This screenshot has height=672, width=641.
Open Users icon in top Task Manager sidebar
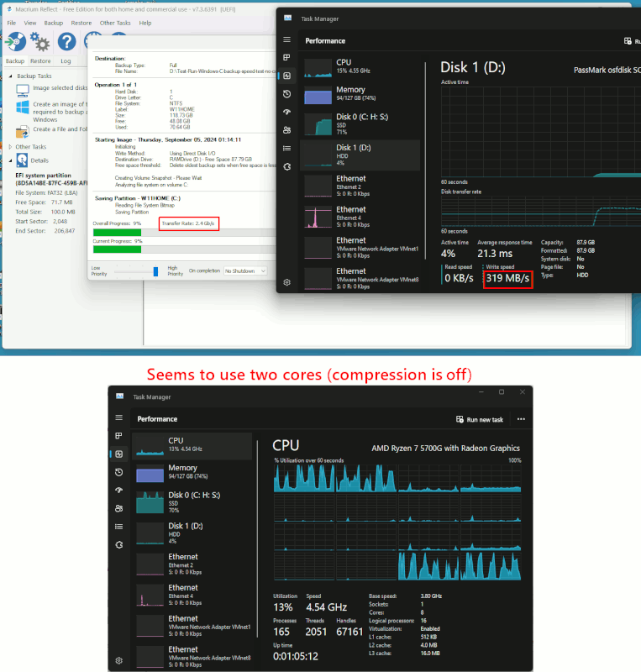[286, 130]
